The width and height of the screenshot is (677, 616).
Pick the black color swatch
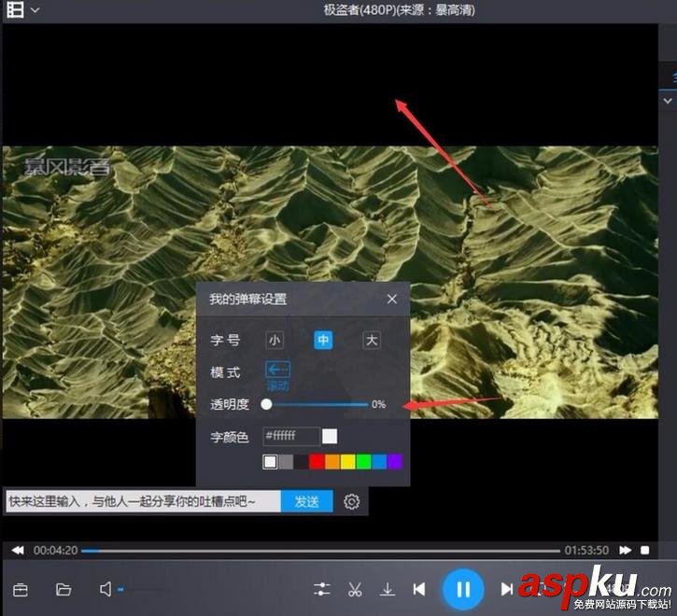[x=301, y=461]
